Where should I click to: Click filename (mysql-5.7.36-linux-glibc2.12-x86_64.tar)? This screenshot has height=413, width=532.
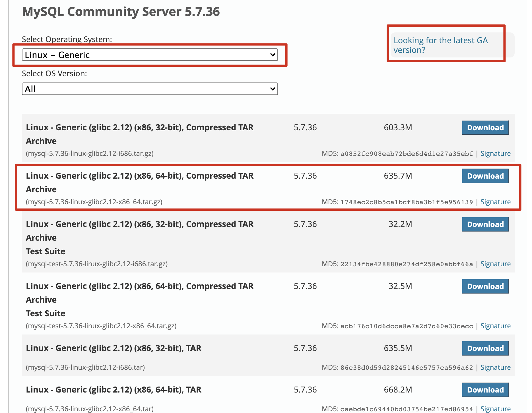90,409
